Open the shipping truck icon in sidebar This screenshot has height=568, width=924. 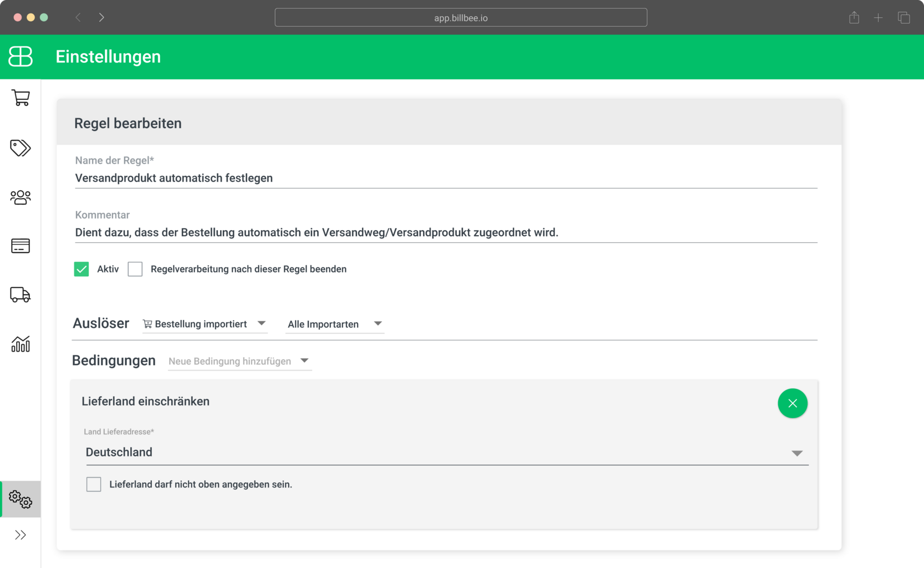coord(21,295)
